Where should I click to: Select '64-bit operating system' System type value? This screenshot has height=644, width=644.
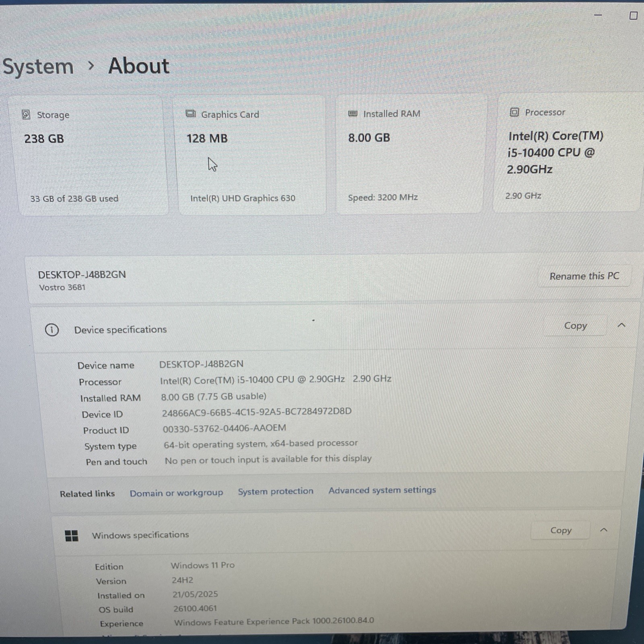coord(261,444)
